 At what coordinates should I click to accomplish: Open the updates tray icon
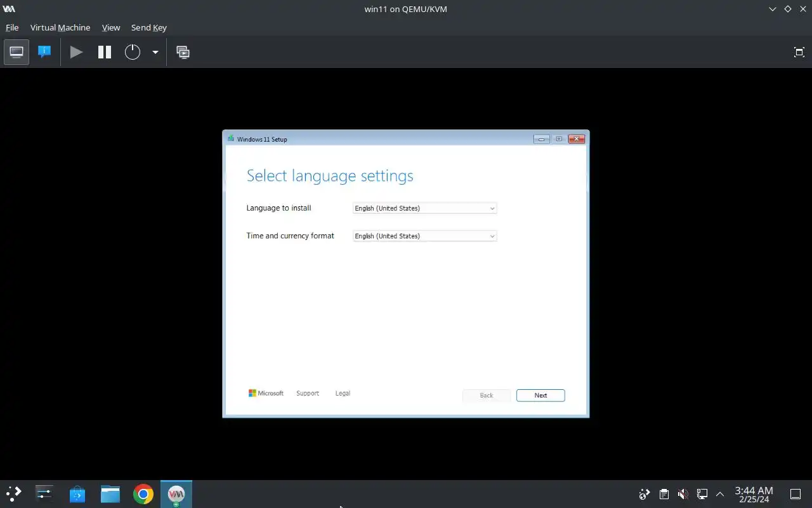tap(645, 494)
